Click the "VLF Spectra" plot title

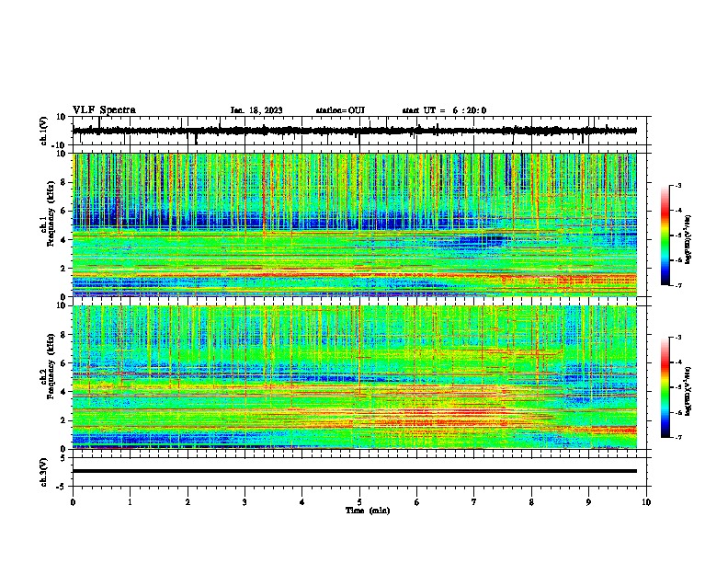104,110
